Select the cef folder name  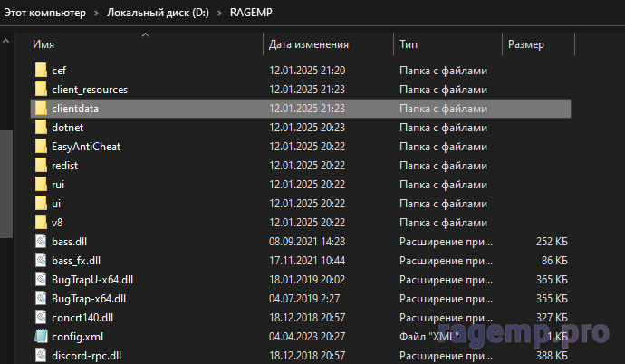coord(59,71)
